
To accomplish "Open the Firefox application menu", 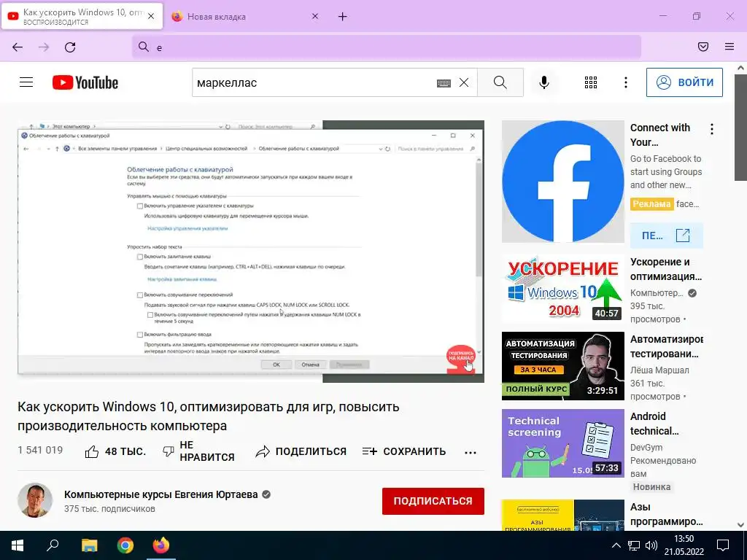I will (729, 47).
